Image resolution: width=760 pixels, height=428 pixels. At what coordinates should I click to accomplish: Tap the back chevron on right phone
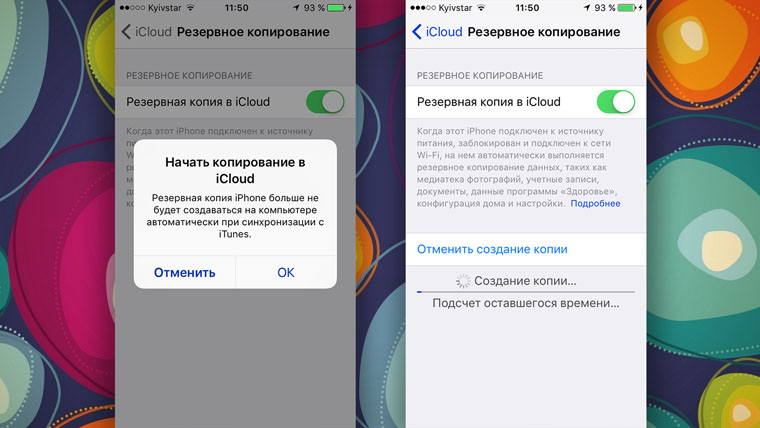pos(417,32)
